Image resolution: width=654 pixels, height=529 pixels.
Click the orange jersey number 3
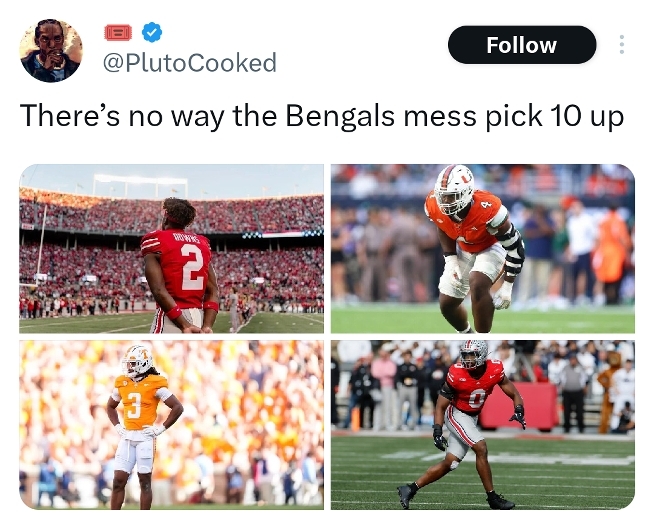pos(133,404)
